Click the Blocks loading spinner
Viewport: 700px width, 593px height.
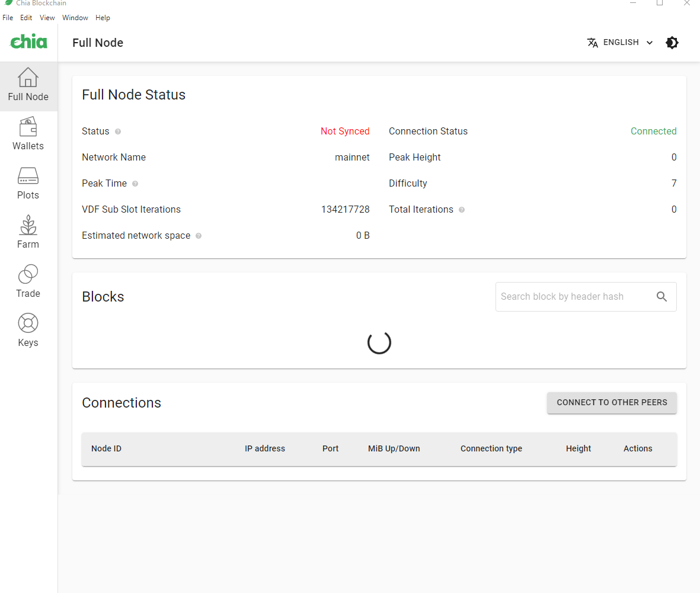pyautogui.click(x=379, y=342)
